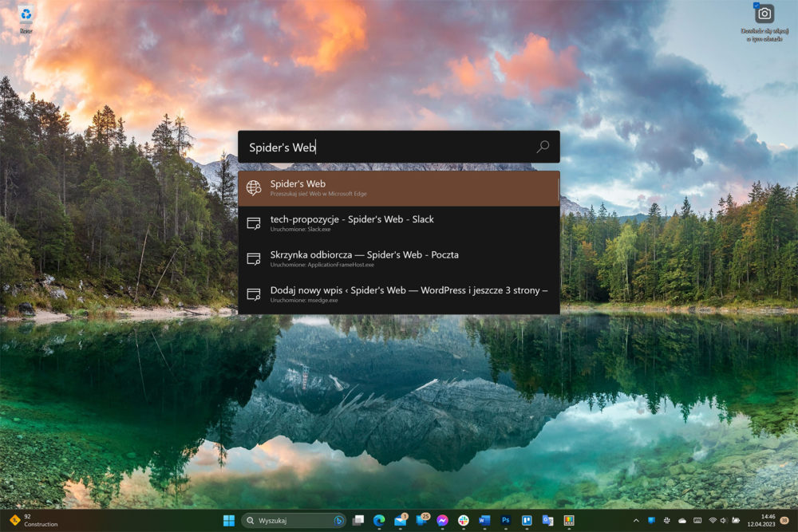Image resolution: width=798 pixels, height=532 pixels.
Task: Click the magnifier icon in the PowerToys Run box
Action: pos(543,147)
